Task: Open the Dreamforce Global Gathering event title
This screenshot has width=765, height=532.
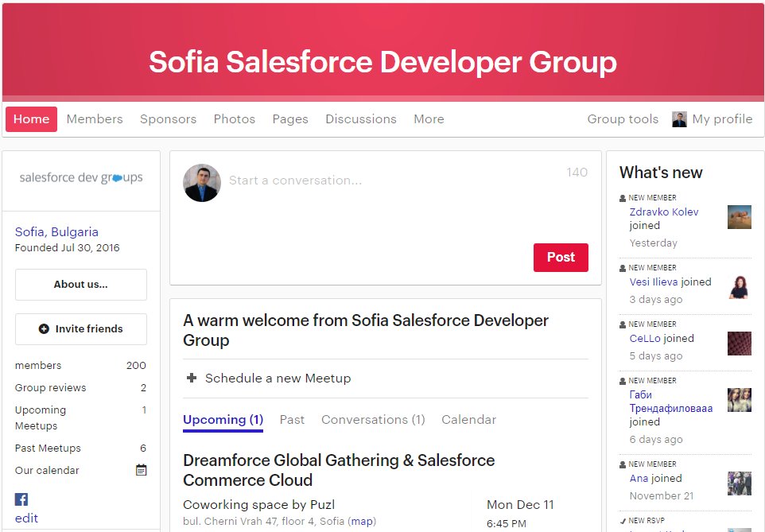Action: (339, 470)
